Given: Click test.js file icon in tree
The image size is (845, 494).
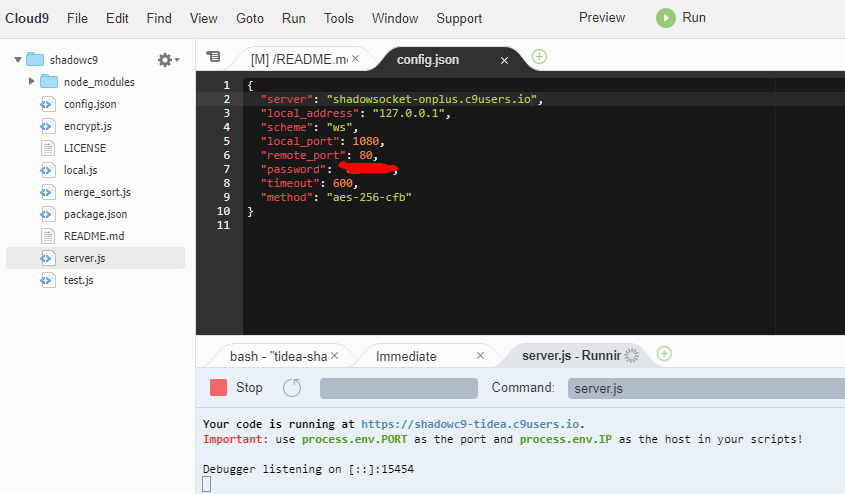Looking at the screenshot, I should 48,280.
